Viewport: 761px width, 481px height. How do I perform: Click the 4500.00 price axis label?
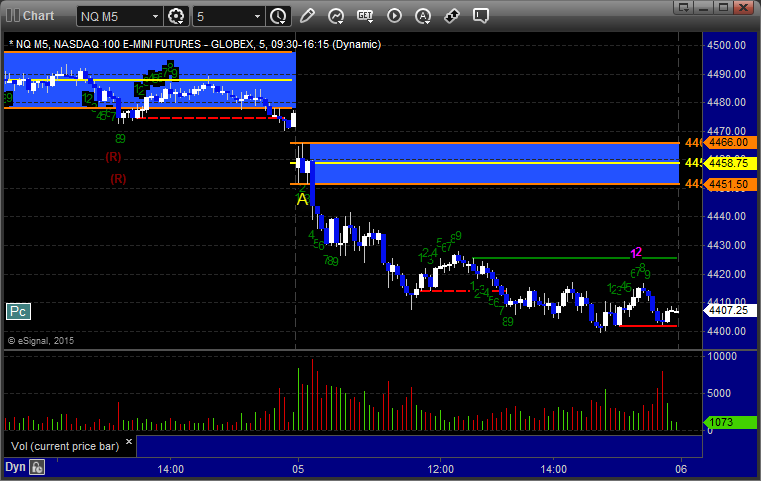[727, 45]
